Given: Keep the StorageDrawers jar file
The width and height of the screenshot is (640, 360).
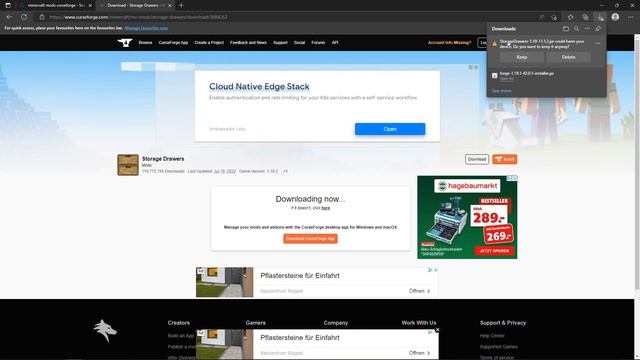Looking at the screenshot, I should (x=522, y=57).
